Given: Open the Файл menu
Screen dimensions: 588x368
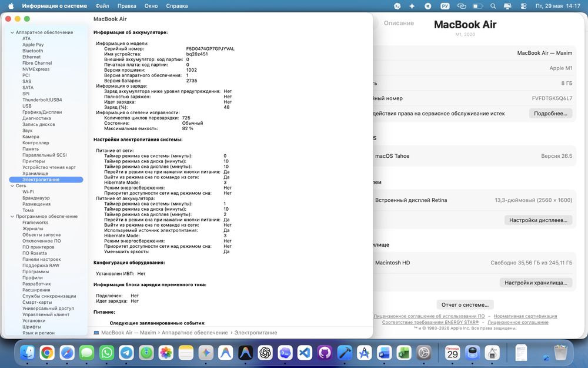Looking at the screenshot, I should click(102, 6).
